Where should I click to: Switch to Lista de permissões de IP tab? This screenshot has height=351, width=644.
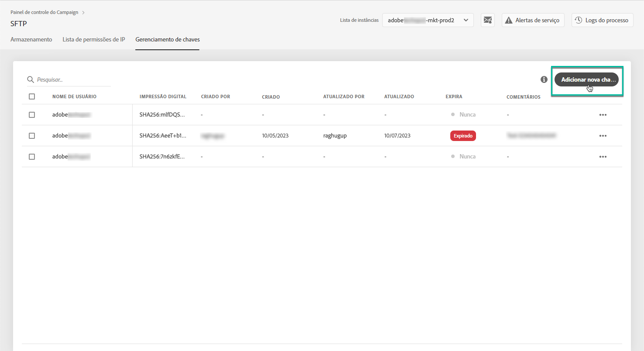pos(94,39)
